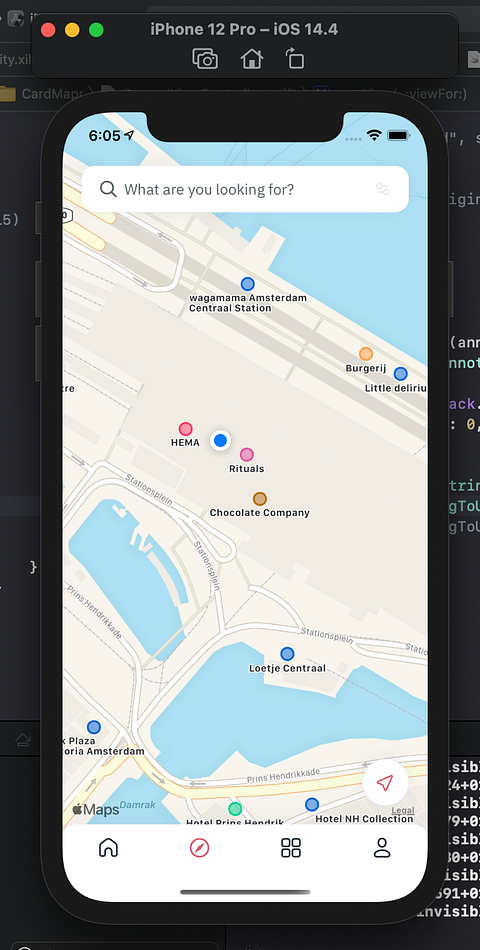Focus the 'What are you looking for?' field
Viewport: 480px width, 950px height.
[x=245, y=189]
